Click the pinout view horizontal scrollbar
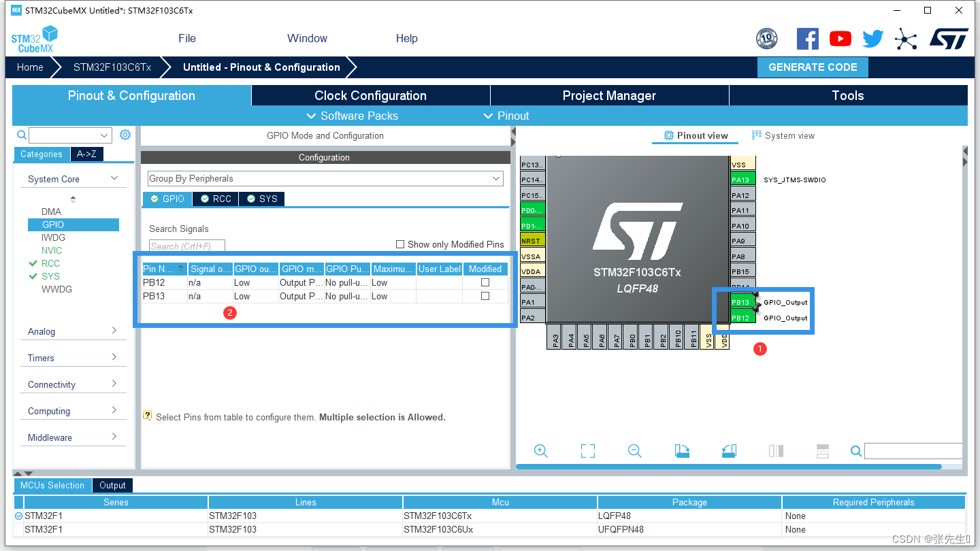The width and height of the screenshot is (980, 551). pyautogui.click(x=729, y=467)
